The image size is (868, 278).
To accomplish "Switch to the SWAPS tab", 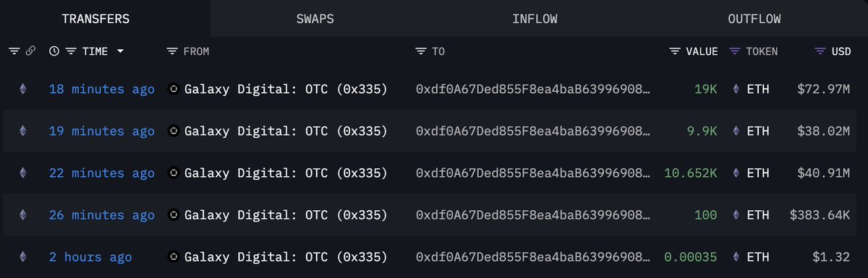I will pos(315,19).
